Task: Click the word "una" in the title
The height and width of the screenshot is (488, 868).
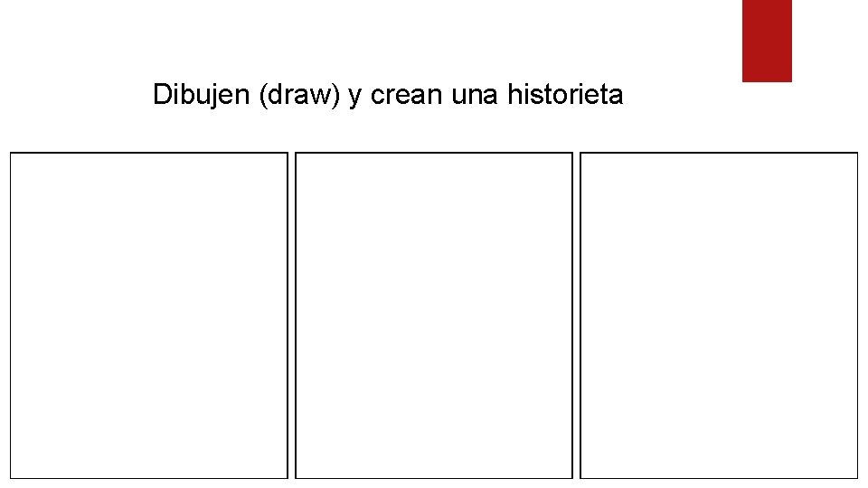Action: point(475,95)
